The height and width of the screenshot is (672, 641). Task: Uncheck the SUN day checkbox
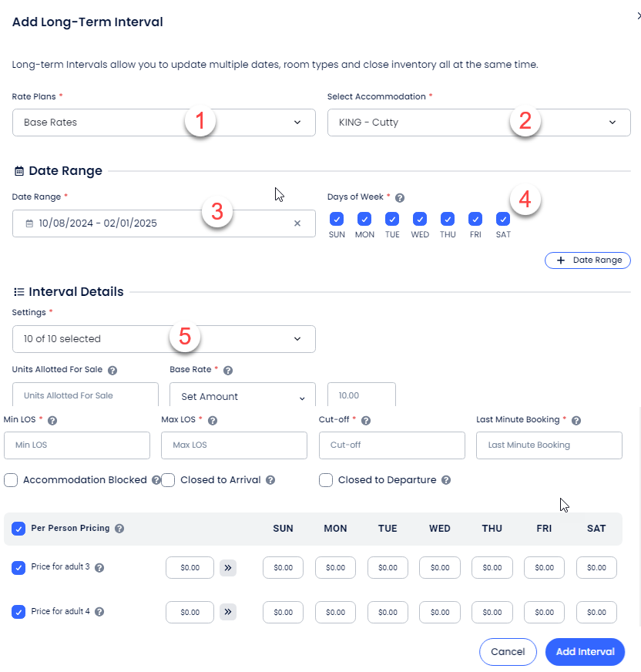pyautogui.click(x=337, y=219)
